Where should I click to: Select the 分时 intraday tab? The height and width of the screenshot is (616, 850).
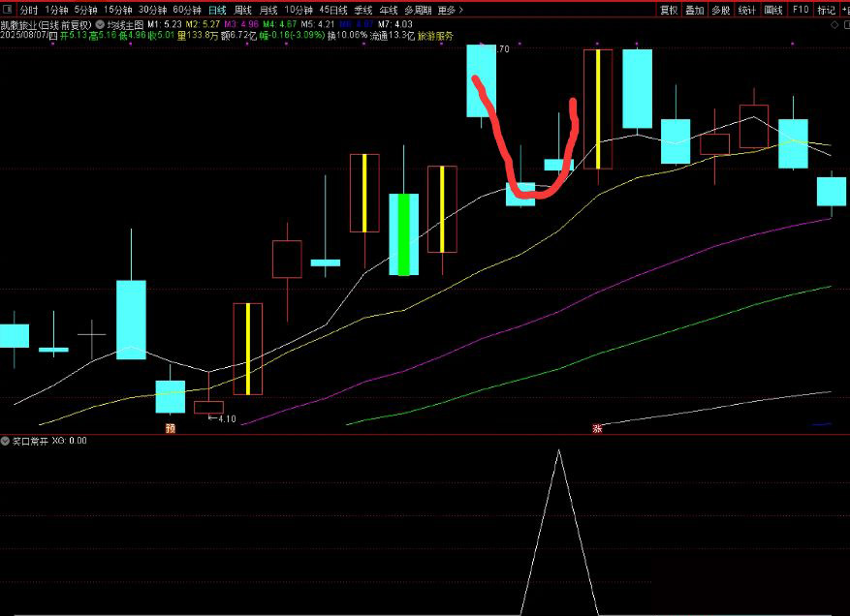29,10
